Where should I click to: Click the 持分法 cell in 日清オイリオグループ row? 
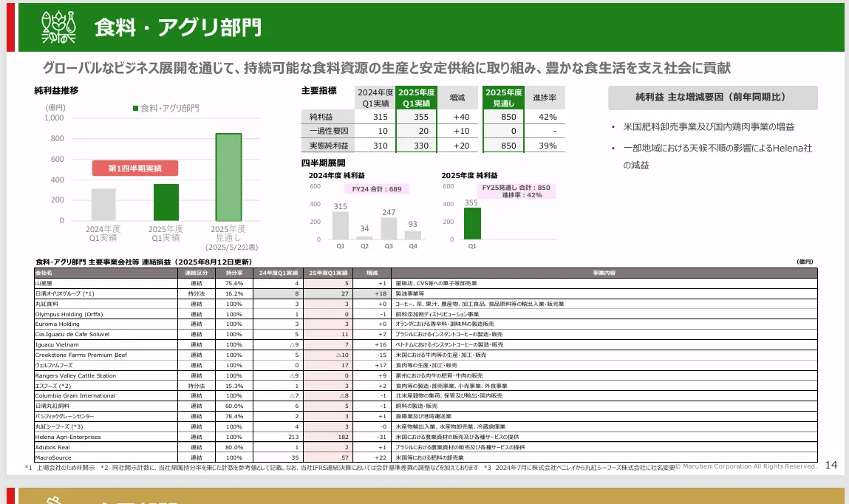pyautogui.click(x=196, y=293)
